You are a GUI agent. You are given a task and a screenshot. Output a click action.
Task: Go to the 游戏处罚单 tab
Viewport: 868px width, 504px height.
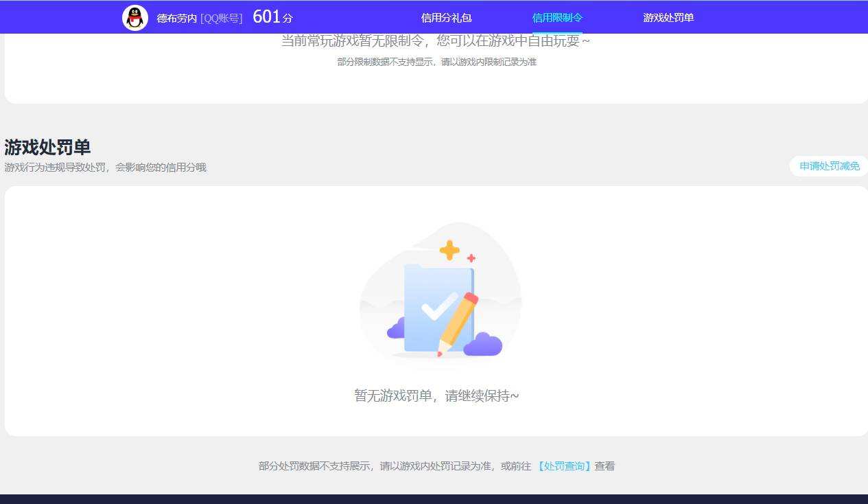tap(668, 18)
